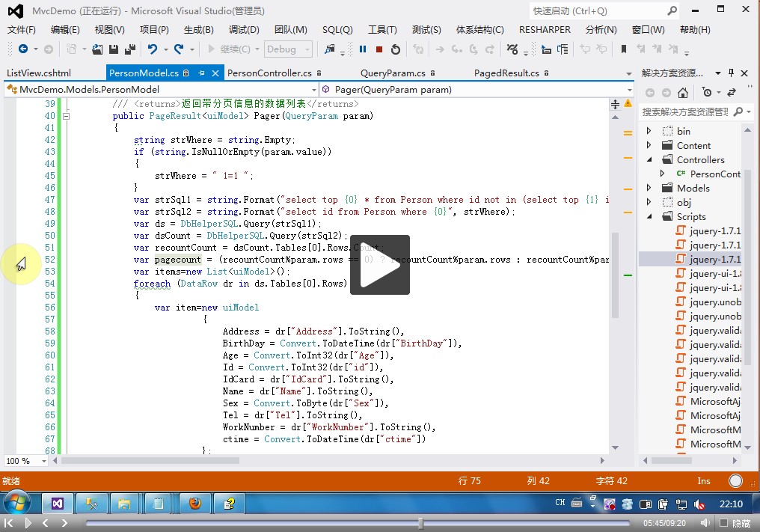Image resolution: width=760 pixels, height=532 pixels.
Task: Toggle auto-hide pin on Solution Explorer
Action: tap(732, 73)
